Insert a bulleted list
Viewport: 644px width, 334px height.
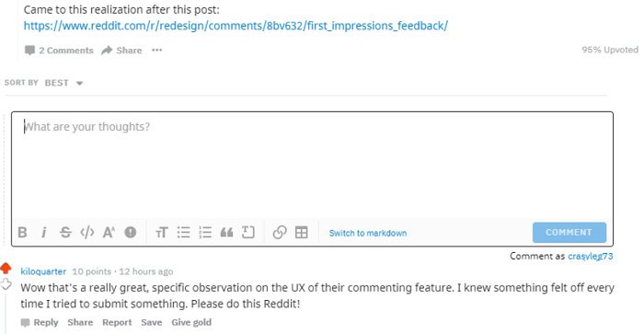[184, 233]
